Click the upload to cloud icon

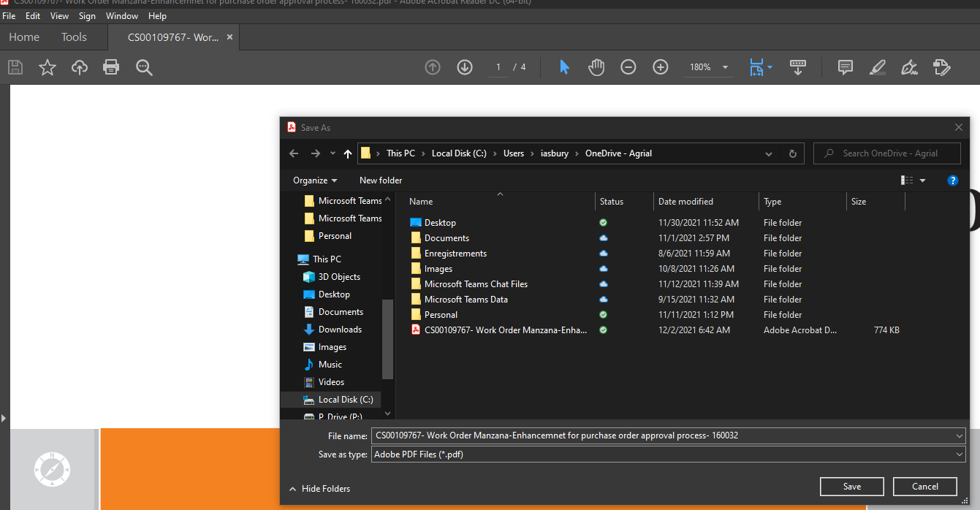coord(80,67)
